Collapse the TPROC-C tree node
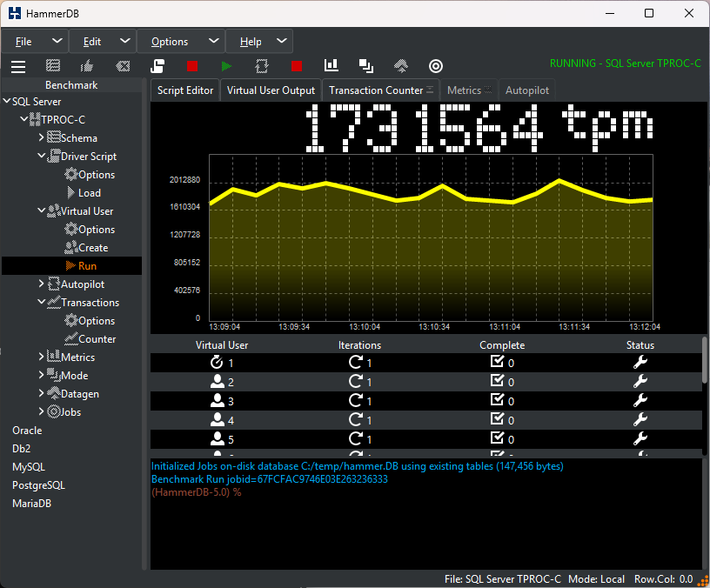Image resolution: width=710 pixels, height=588 pixels. (x=24, y=119)
